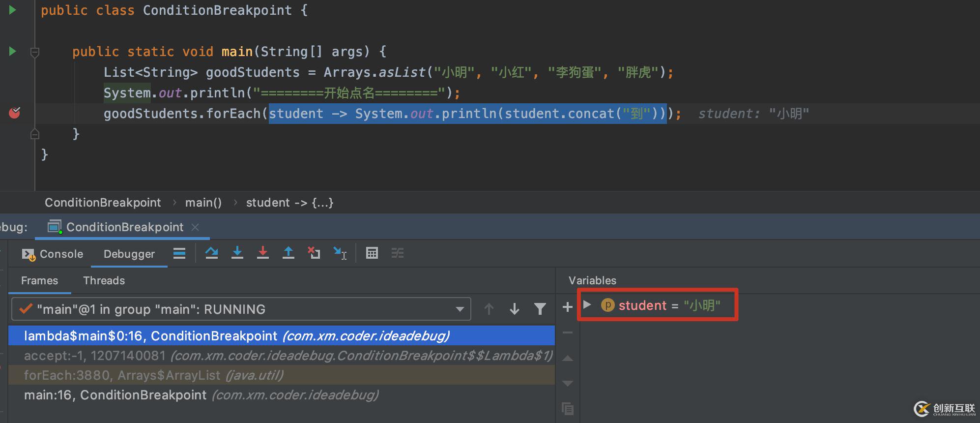980x423 pixels.
Task: Open Evaluate Expression calculator icon
Action: (372, 253)
